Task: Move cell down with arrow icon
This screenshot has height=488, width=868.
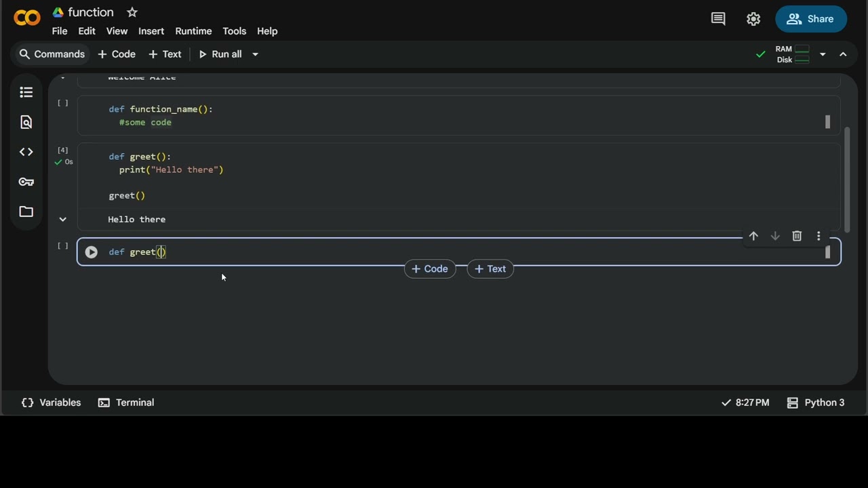Action: [x=775, y=236]
